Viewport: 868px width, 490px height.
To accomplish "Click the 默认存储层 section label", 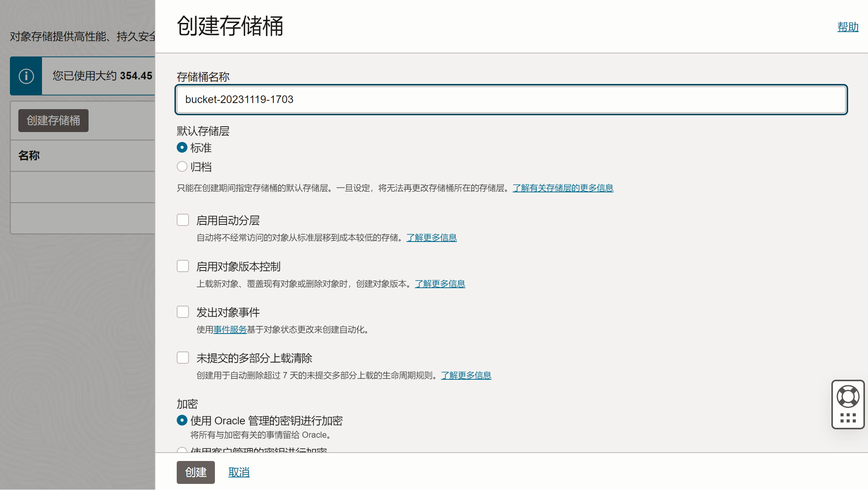I will coord(203,131).
